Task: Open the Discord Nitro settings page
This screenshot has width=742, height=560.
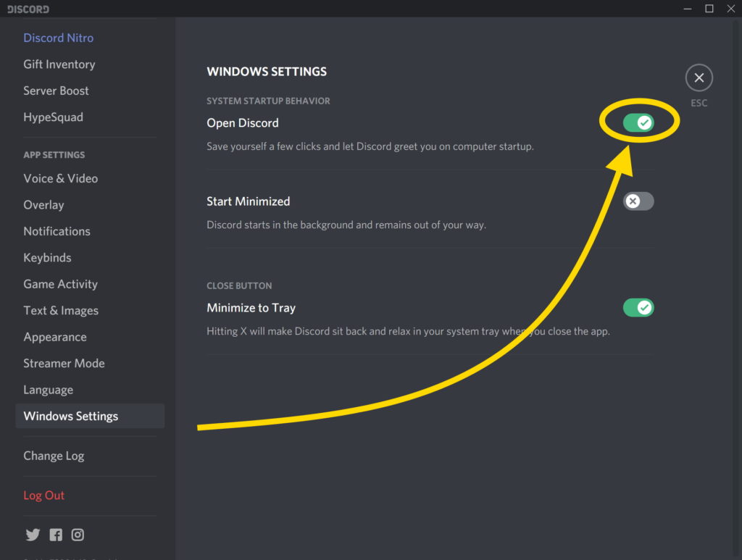Action: (58, 38)
